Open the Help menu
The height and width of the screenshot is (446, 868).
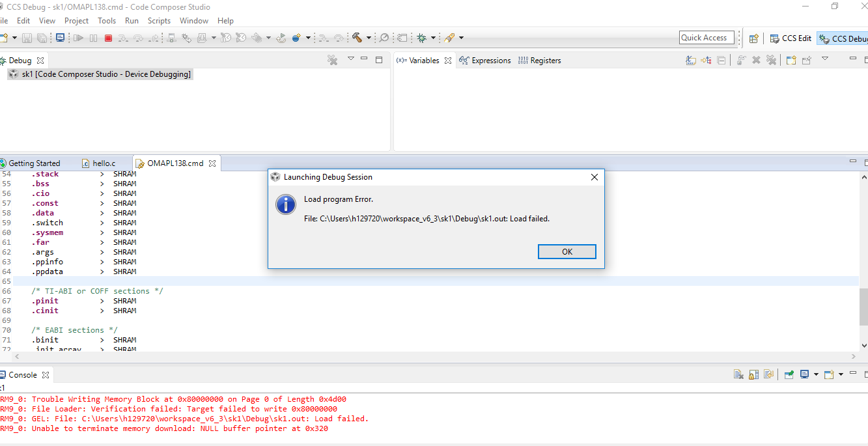click(225, 21)
